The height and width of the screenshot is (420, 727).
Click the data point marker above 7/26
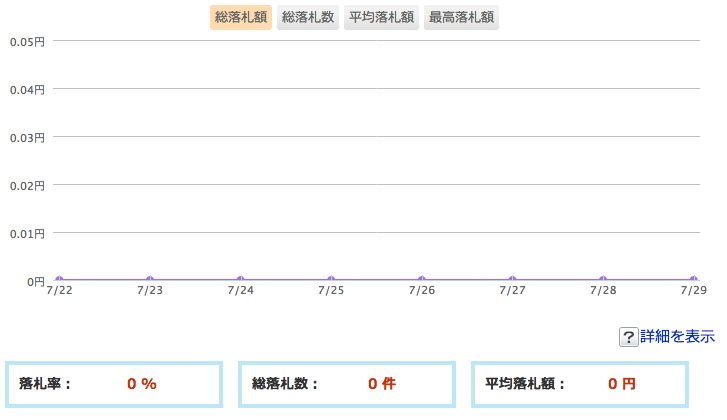422,280
